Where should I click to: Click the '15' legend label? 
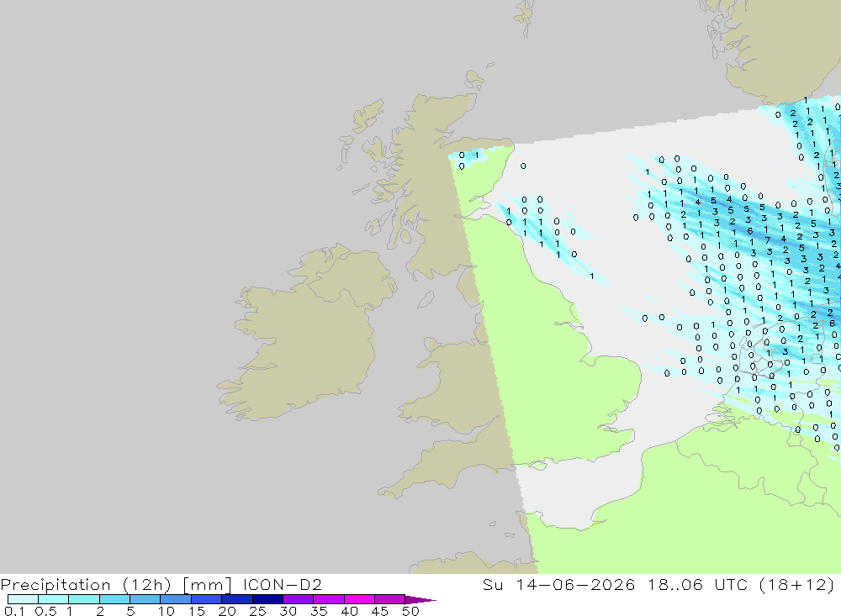[x=197, y=611]
